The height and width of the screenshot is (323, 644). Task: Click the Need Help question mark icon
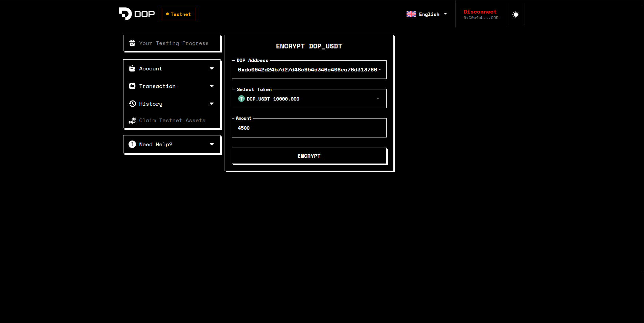(132, 144)
